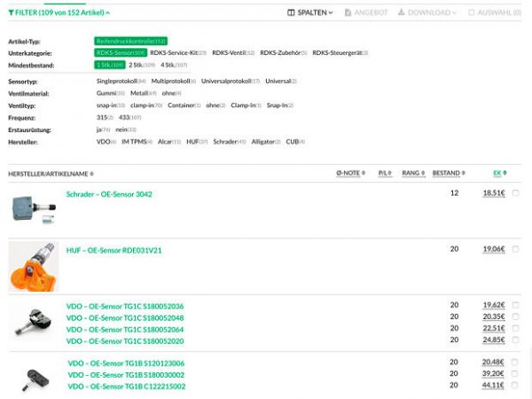The width and height of the screenshot is (532, 399).
Task: Filter by Multiprotokoll sensor type
Action: [174, 81]
